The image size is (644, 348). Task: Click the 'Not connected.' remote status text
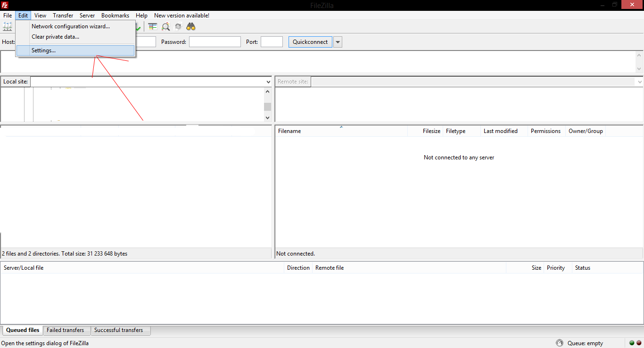pos(296,254)
